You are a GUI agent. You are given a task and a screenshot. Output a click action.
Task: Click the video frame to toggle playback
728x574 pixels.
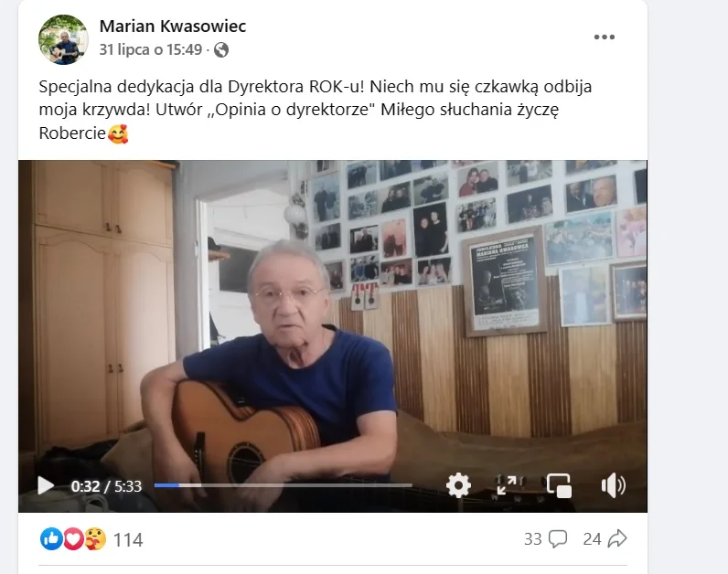(332, 317)
